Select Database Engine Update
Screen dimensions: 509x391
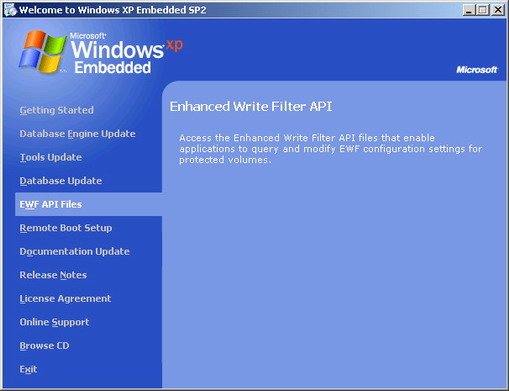click(77, 134)
